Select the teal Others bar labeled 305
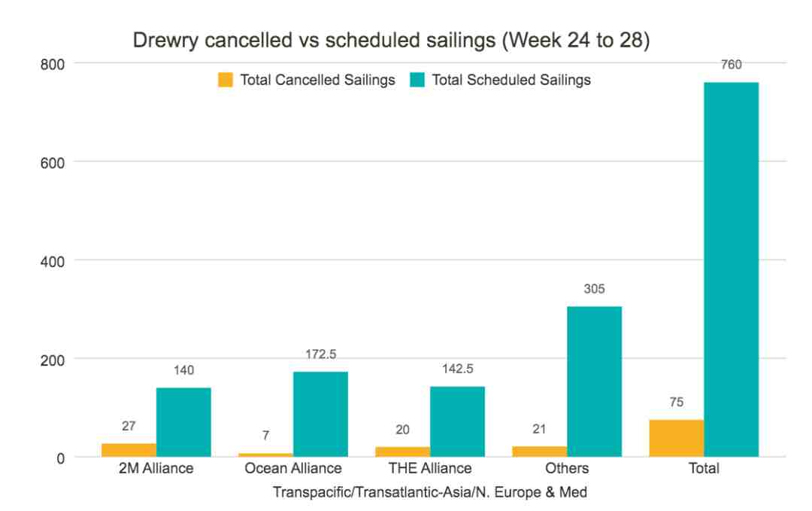The image size is (812, 511). pos(595,382)
